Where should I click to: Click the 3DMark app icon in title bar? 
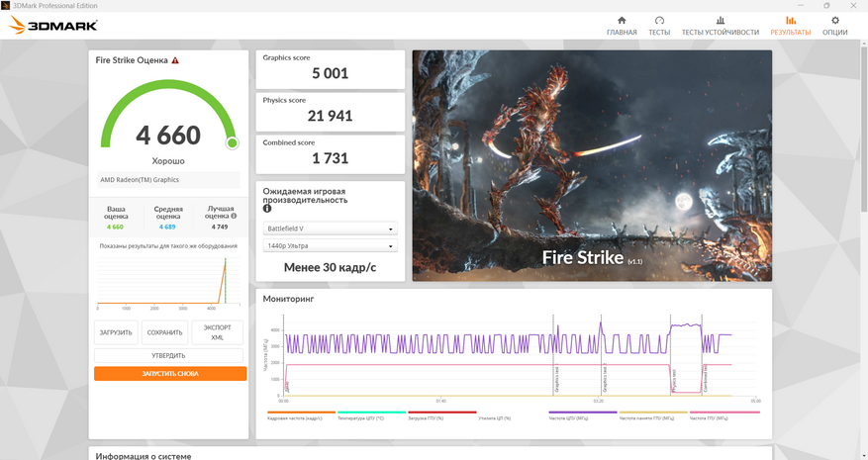pyautogui.click(x=6, y=6)
